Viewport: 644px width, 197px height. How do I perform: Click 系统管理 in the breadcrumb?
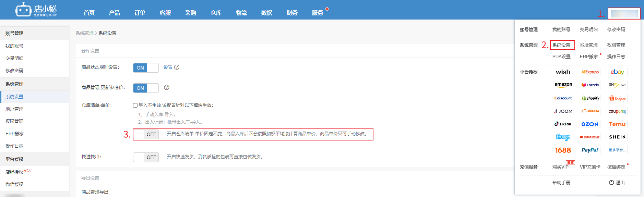point(85,33)
